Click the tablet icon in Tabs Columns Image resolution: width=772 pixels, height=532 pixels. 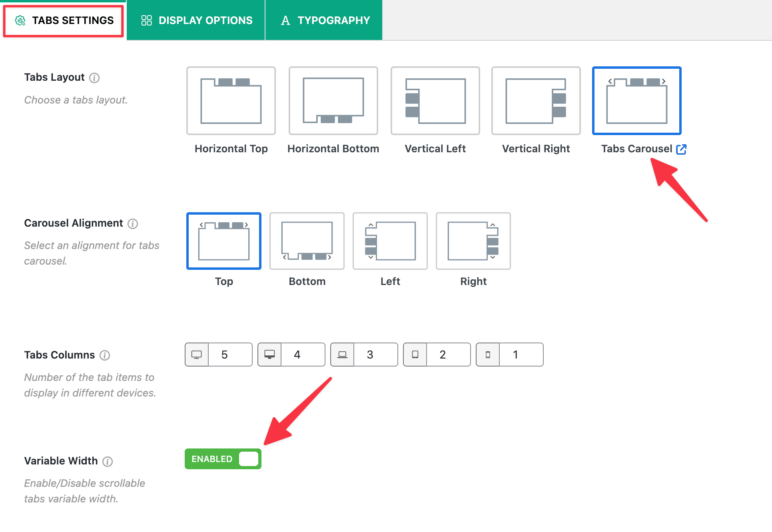415,355
